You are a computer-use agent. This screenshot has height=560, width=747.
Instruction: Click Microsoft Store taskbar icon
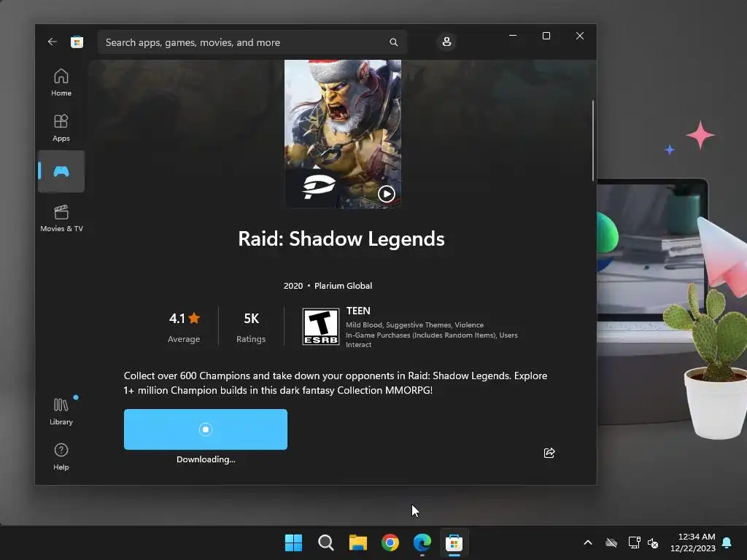454,542
